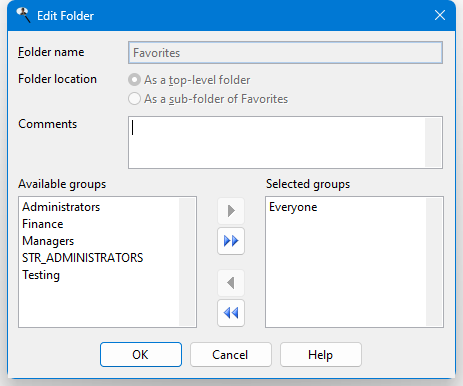Select Finance in Available groups list
Screen dimensions: 463x386
point(43,224)
